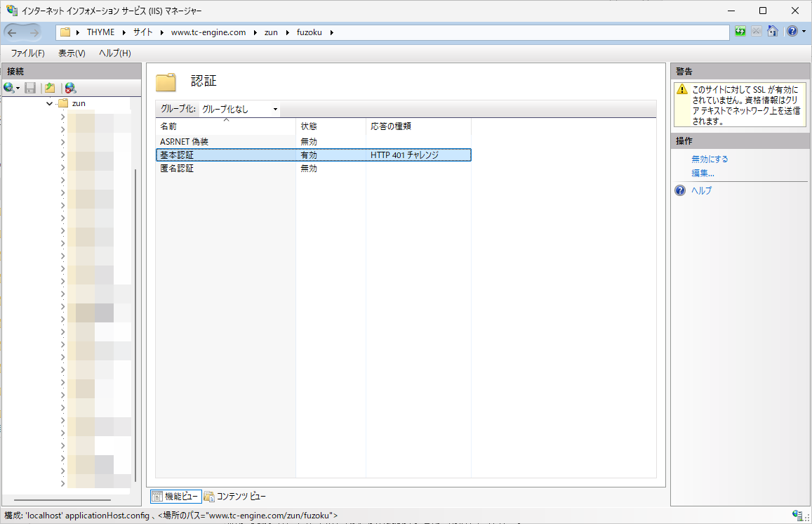This screenshot has width=812, height=524.
Task: Click the connections tree vertical scrollbar
Action: pyautogui.click(x=135, y=316)
